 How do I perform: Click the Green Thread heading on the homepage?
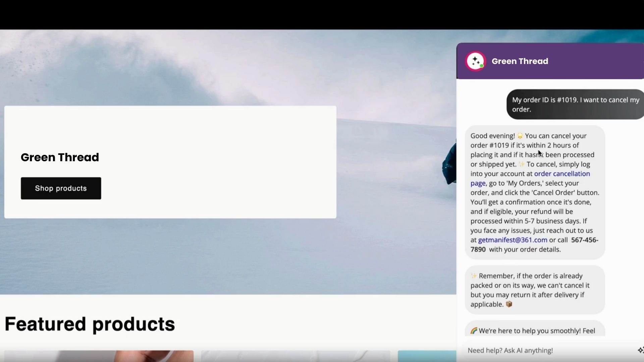[x=60, y=157]
